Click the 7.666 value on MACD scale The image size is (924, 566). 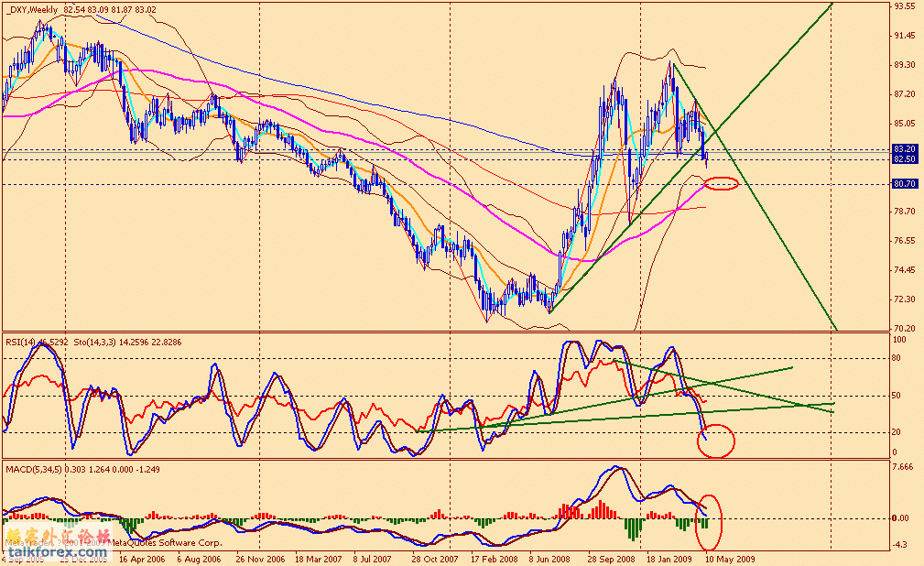[x=903, y=467]
